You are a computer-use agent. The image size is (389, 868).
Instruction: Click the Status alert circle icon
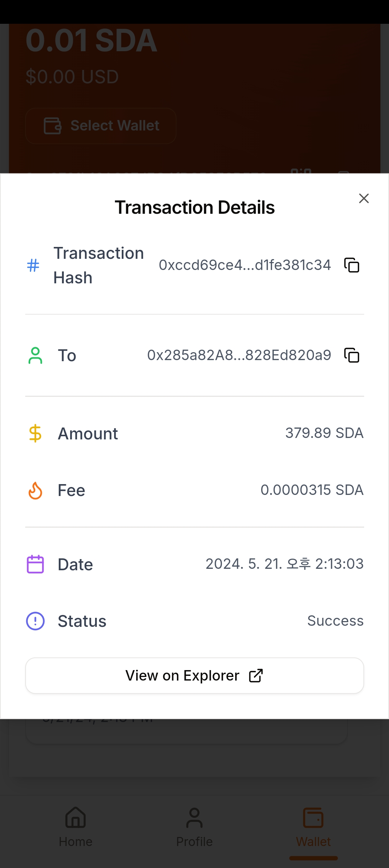pyautogui.click(x=35, y=621)
